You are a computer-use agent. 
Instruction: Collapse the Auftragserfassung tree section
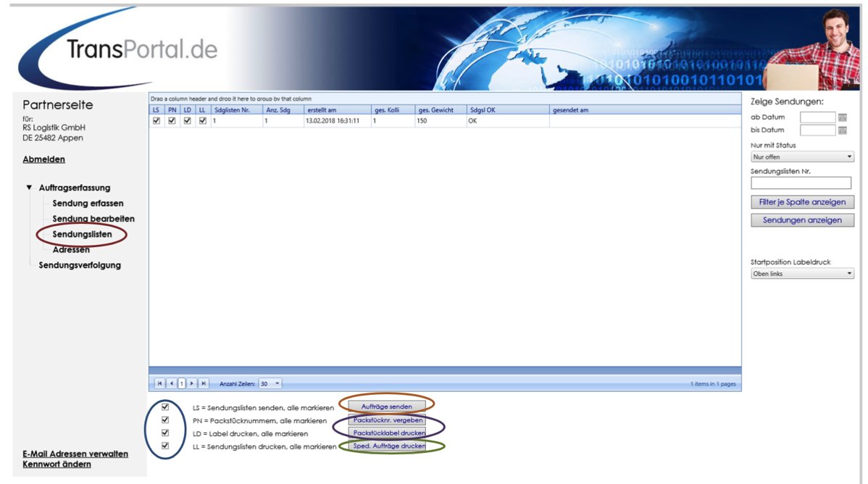pyautogui.click(x=29, y=188)
